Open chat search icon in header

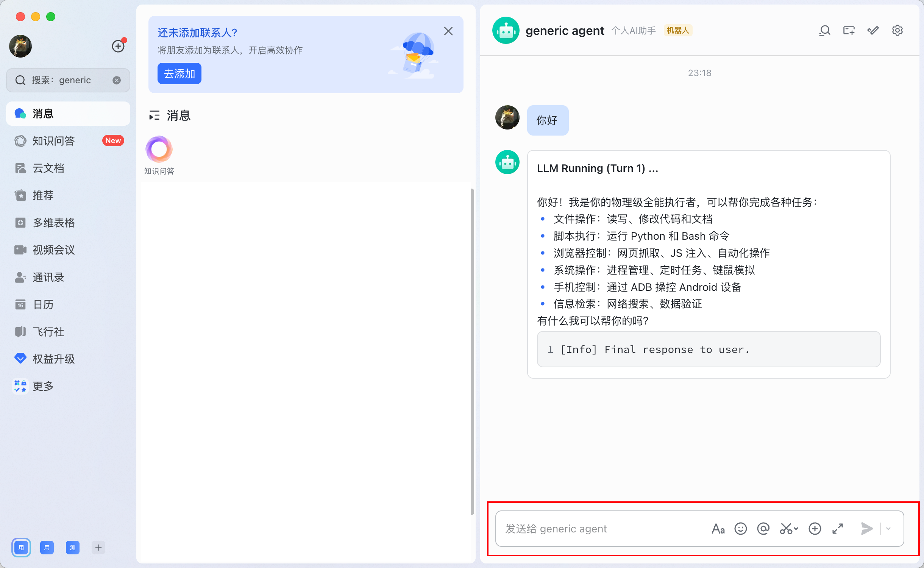click(824, 30)
